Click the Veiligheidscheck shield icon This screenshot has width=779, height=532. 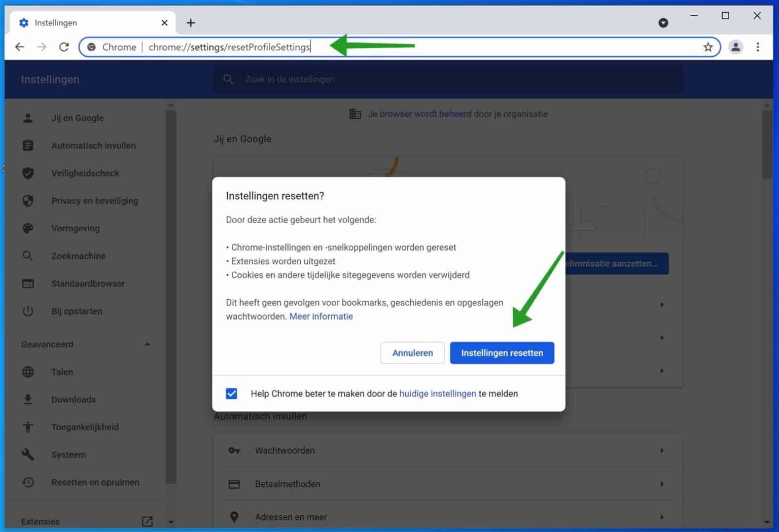coord(28,173)
